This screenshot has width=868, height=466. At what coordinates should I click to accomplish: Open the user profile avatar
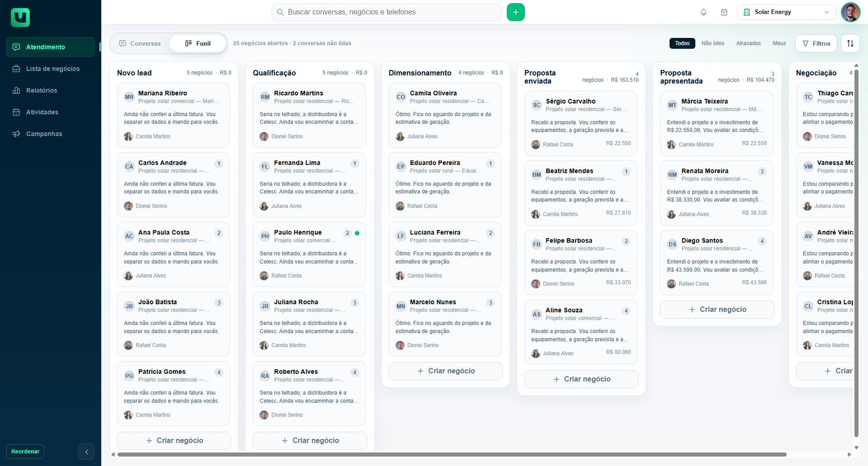click(x=850, y=12)
